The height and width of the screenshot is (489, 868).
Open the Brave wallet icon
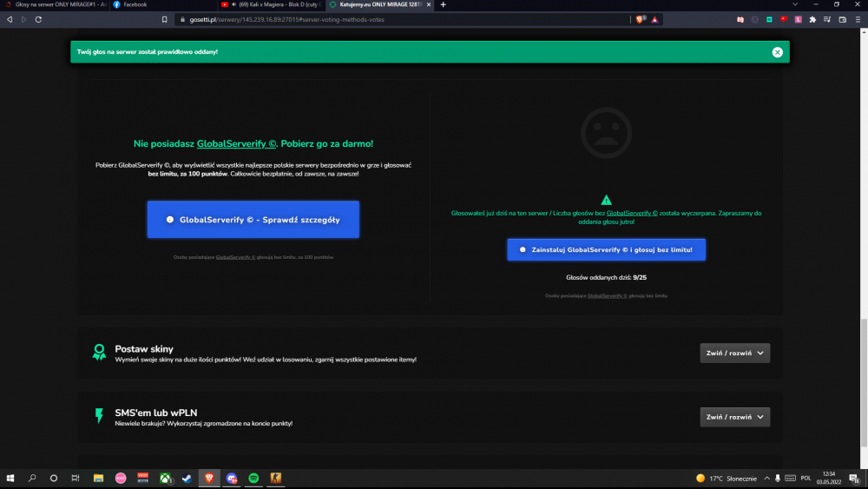tap(843, 19)
